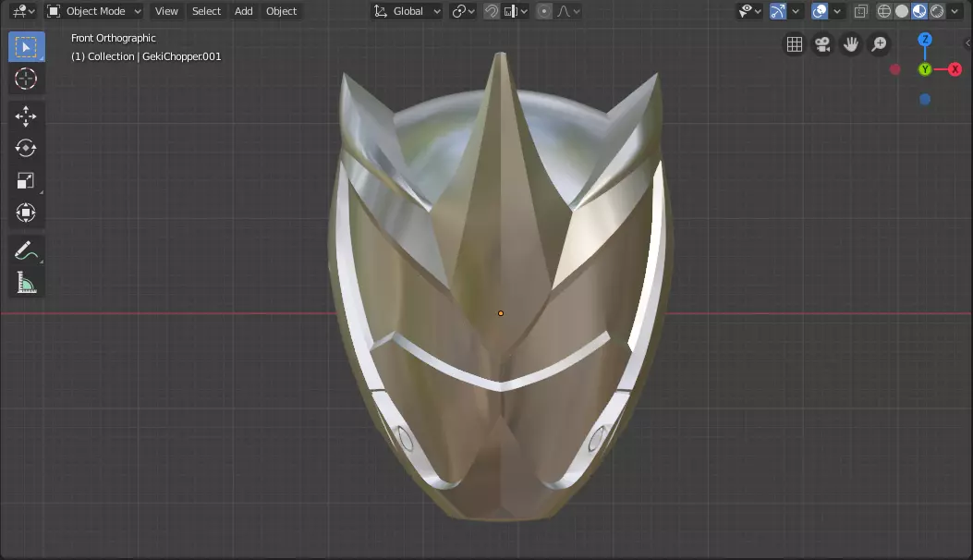Select the Rotate tool
Viewport: 973px width, 560px height.
click(26, 149)
